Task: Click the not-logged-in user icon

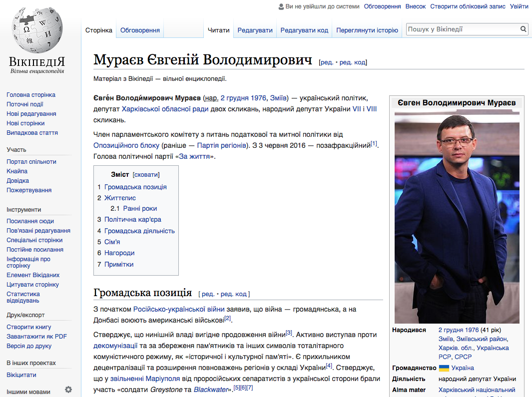Action: (x=281, y=6)
